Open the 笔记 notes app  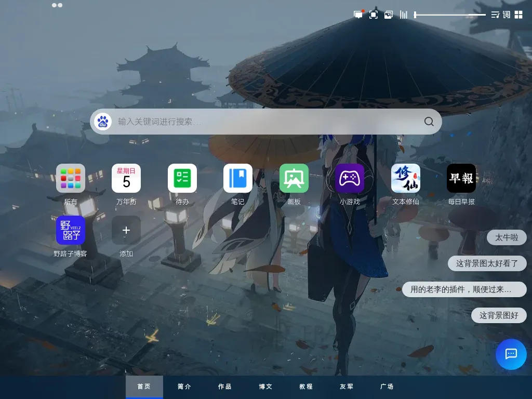coord(238,178)
